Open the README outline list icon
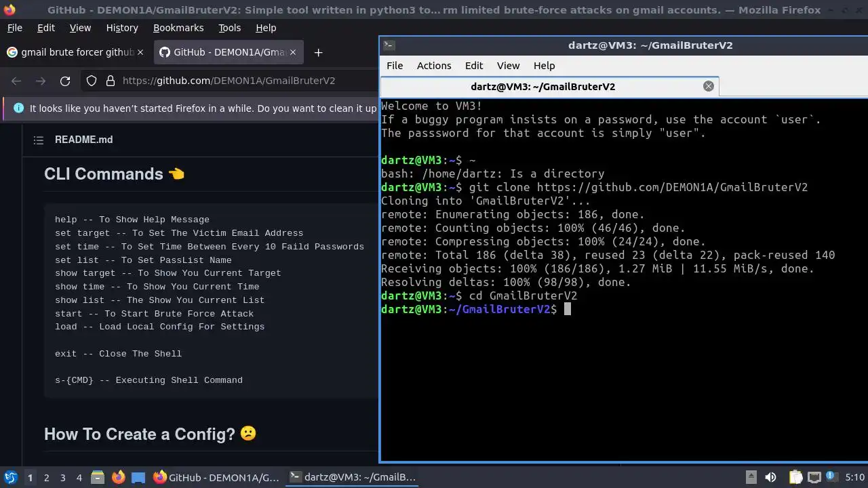The image size is (868, 488). 39,140
